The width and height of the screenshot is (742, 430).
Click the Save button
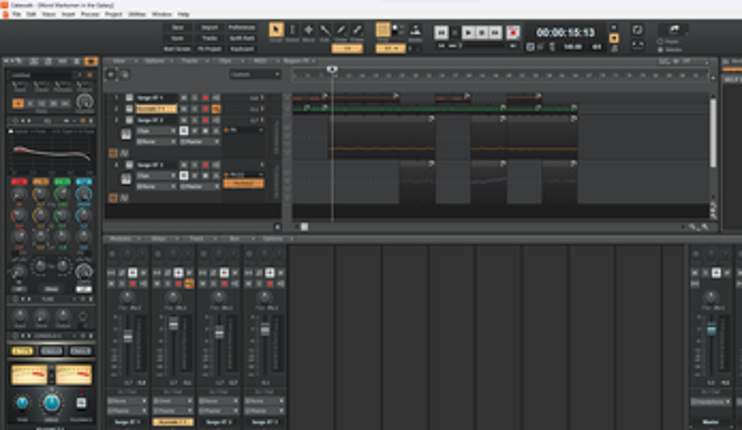(x=177, y=27)
